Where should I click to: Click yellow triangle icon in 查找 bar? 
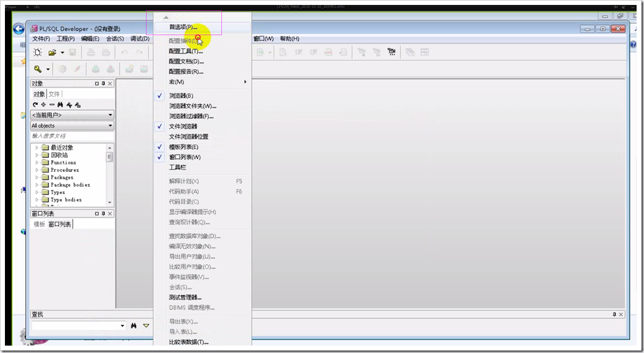click(x=146, y=325)
